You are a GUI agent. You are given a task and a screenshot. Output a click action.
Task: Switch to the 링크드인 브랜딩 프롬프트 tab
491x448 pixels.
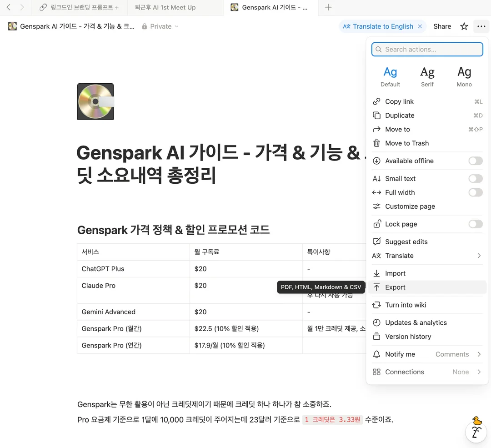pos(80,7)
